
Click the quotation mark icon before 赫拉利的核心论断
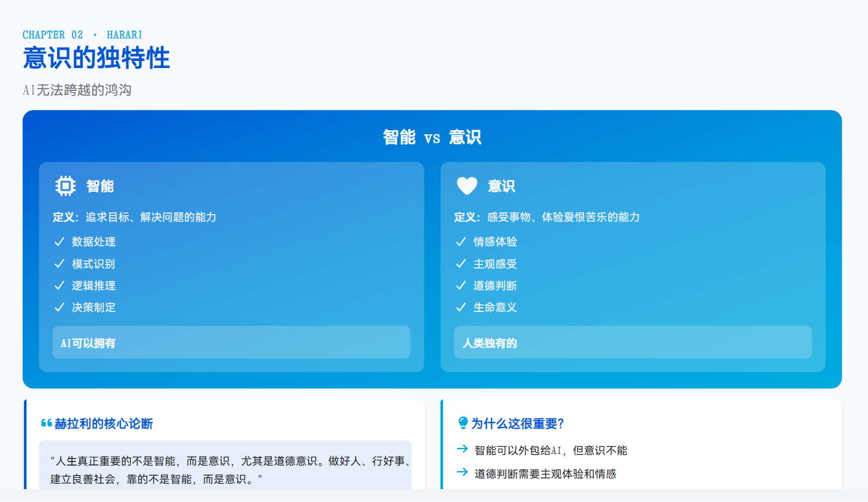46,423
